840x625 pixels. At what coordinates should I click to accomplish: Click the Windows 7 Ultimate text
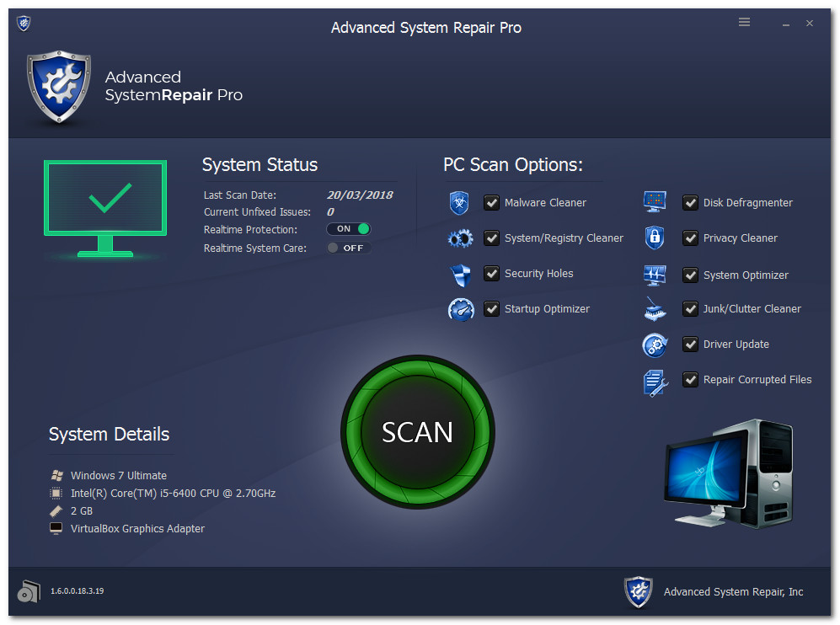pyautogui.click(x=119, y=475)
